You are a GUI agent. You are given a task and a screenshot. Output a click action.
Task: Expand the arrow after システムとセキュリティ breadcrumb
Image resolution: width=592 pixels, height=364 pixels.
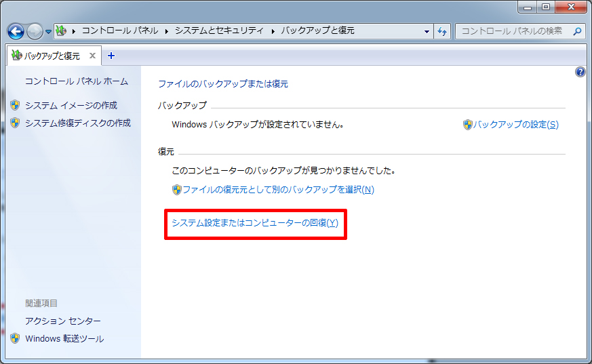pyautogui.click(x=273, y=31)
